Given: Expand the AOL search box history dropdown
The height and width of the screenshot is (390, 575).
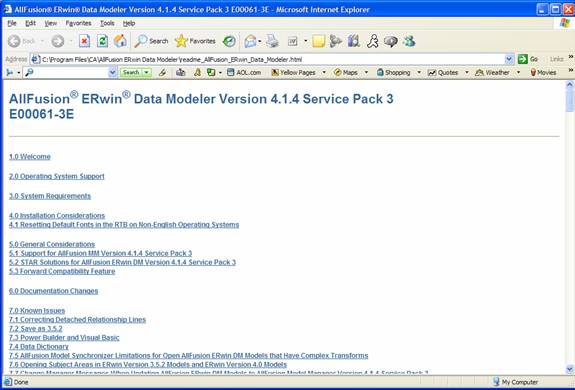Looking at the screenshot, I should point(112,73).
